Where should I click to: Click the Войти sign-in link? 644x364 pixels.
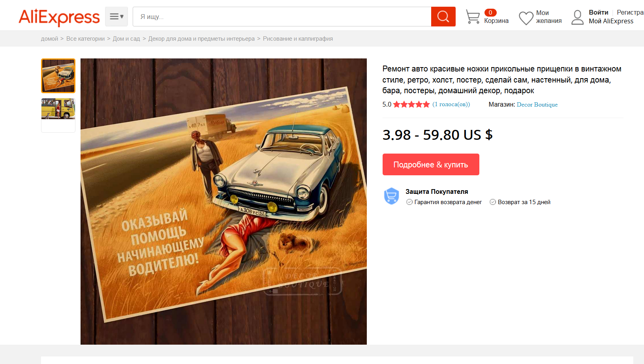coord(599,13)
